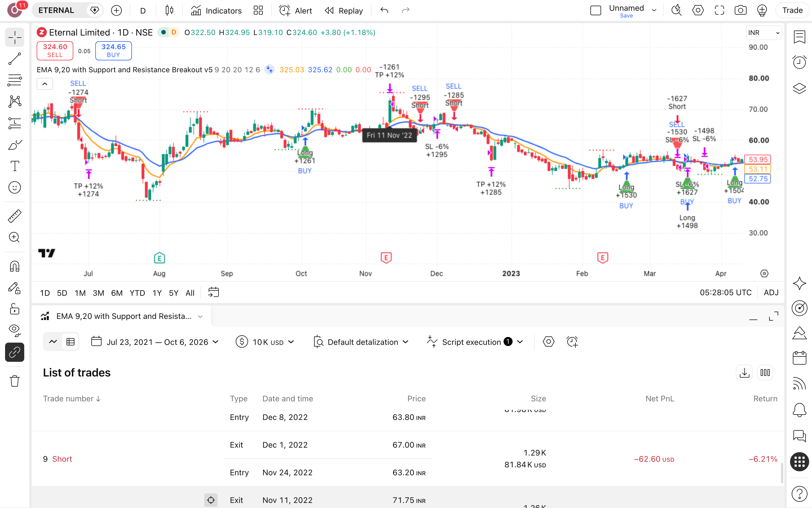The image size is (812, 508).
Task: Open chart type candles selector
Action: pos(169,10)
